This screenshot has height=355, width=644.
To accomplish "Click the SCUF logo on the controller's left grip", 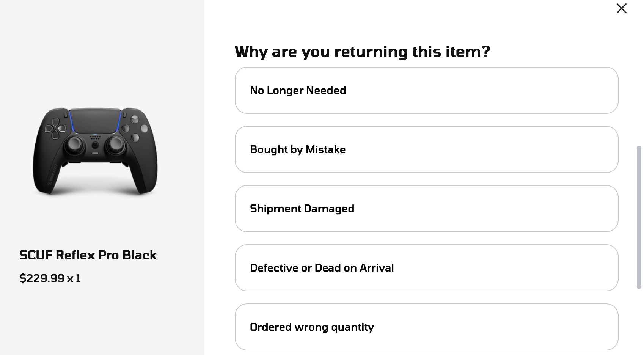I will [51, 177].
